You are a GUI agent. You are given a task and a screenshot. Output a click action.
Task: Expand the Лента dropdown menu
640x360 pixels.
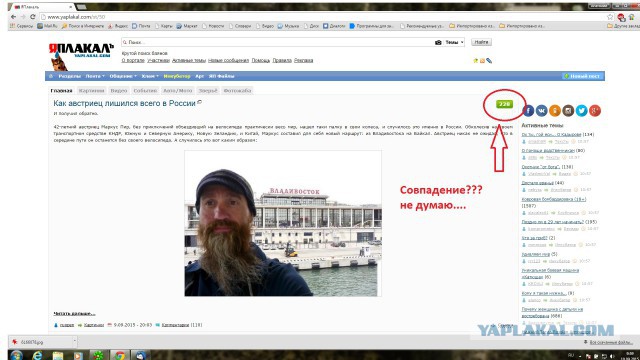95,76
